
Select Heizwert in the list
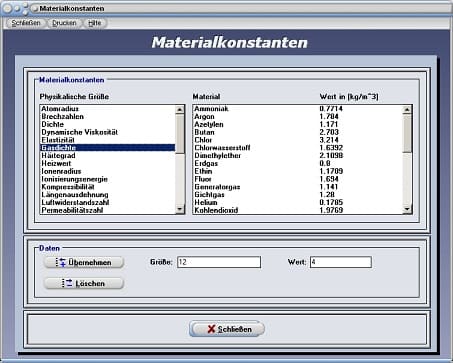(x=108, y=163)
